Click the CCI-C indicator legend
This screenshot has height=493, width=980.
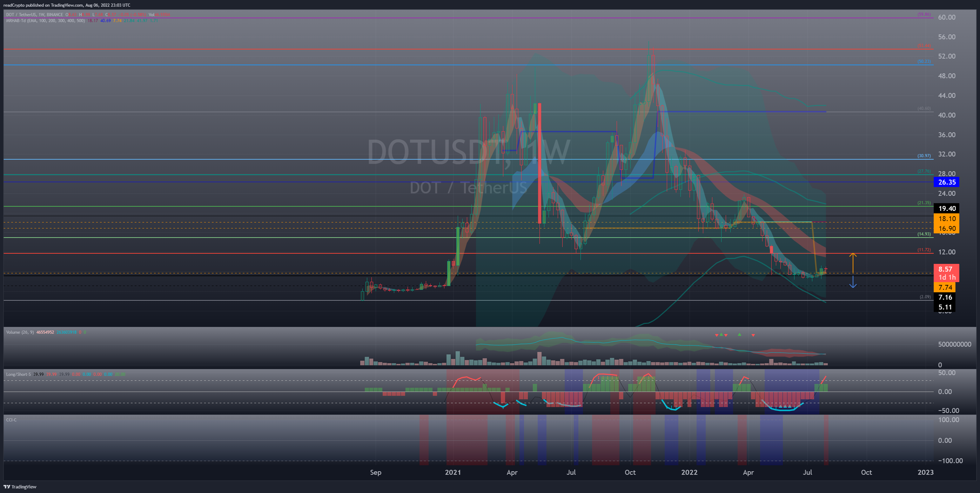tap(12, 420)
